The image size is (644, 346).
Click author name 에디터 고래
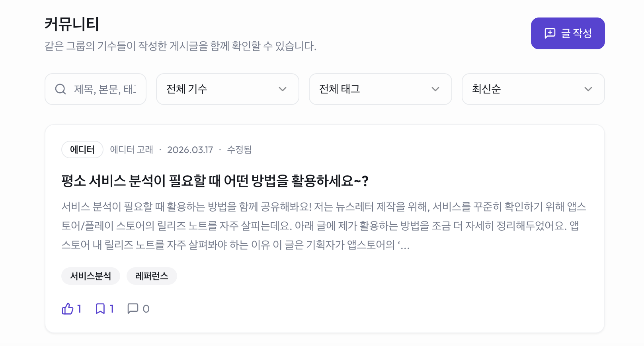coord(131,150)
